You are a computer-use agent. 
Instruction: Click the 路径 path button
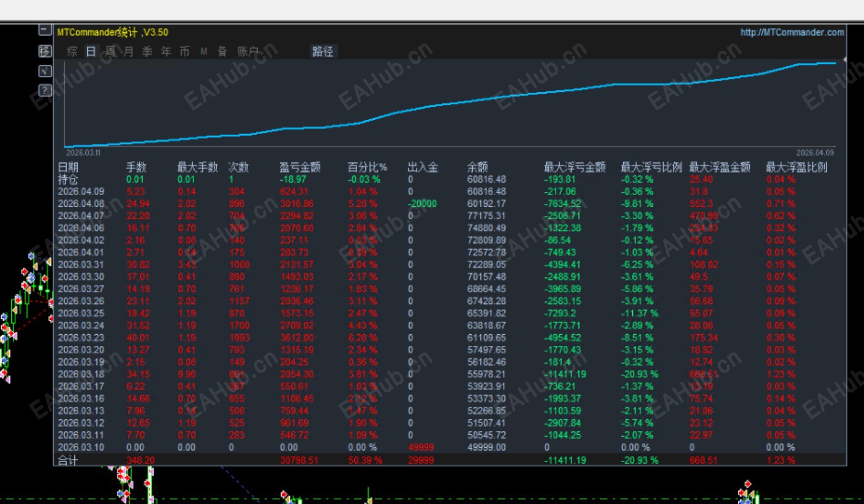(x=323, y=52)
